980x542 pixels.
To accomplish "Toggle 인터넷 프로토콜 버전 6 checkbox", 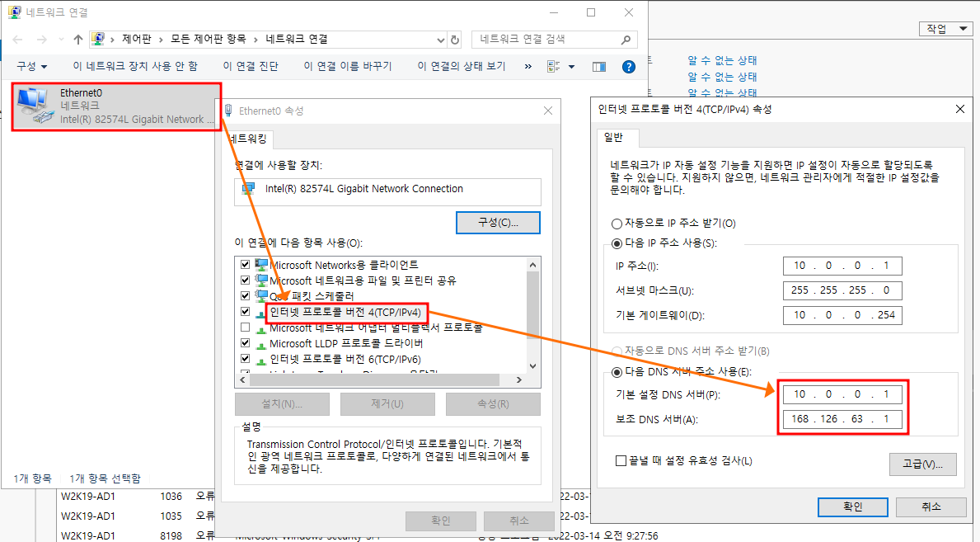I will (x=245, y=359).
